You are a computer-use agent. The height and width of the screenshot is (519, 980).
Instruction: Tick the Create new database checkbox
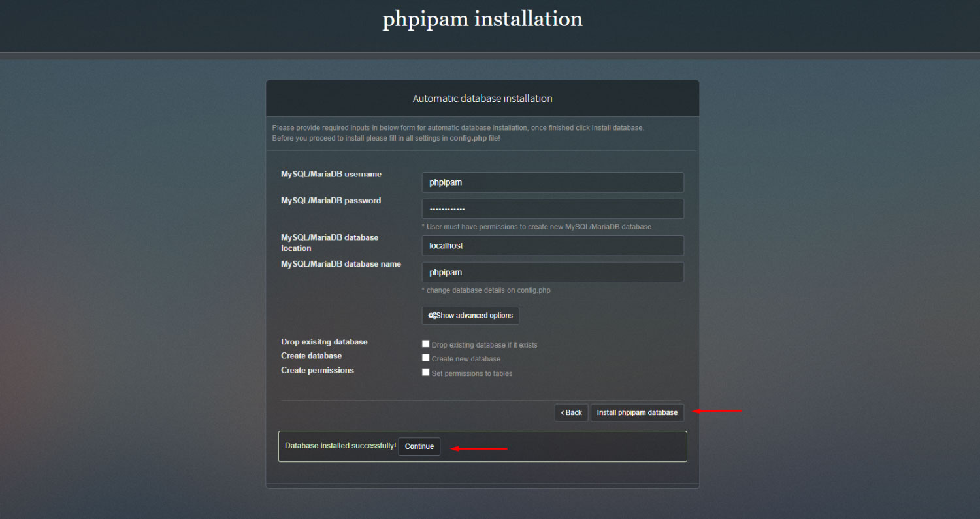tap(426, 358)
